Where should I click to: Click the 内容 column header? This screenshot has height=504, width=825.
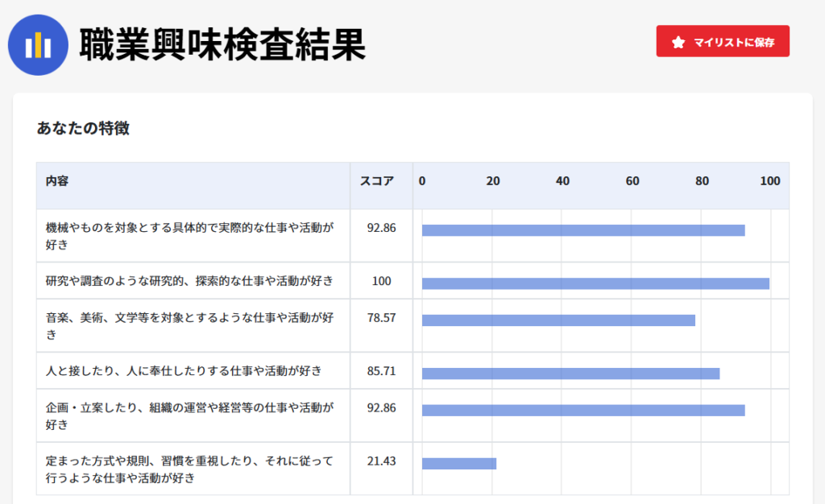tap(57, 181)
